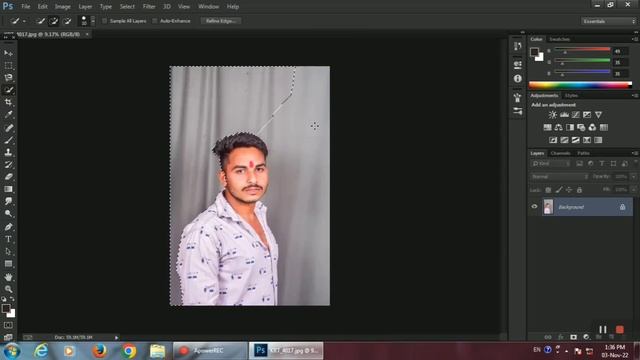The image size is (640, 360).
Task: Open the brush picker dropdown
Action: coord(93,21)
